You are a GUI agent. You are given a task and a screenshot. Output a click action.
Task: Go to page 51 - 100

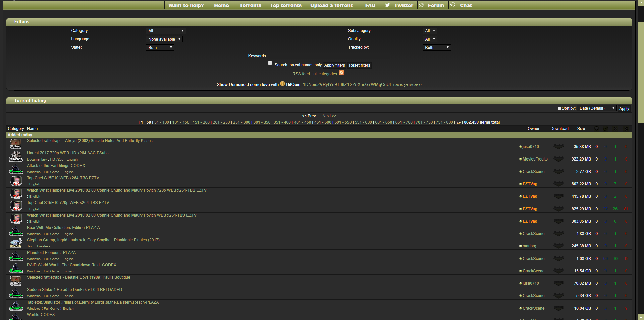161,122
